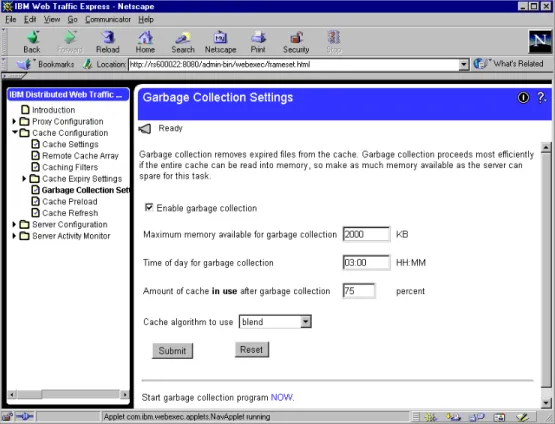Open Cache Refresh page
Screen dimensions: 555x424
tap(70, 213)
